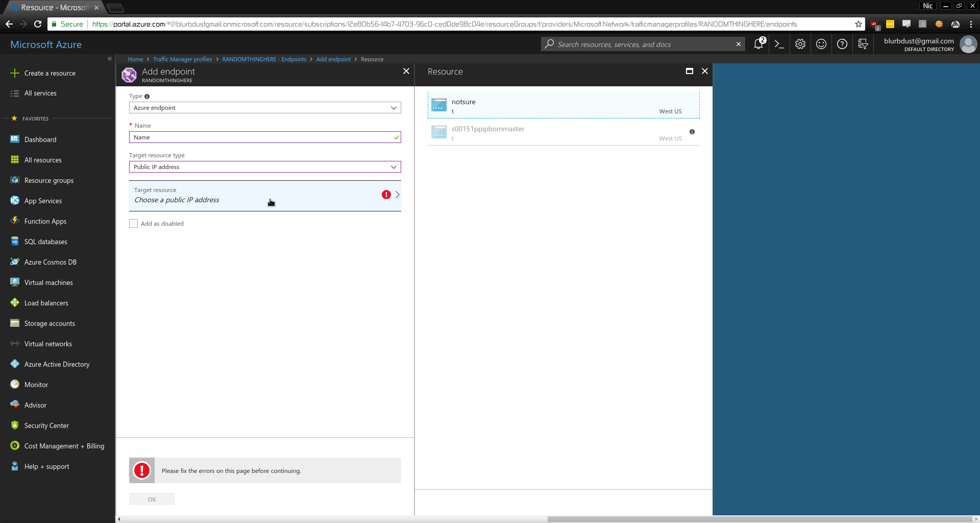Launch Cloud Shell from the top bar
The width and height of the screenshot is (980, 523).
click(x=779, y=44)
